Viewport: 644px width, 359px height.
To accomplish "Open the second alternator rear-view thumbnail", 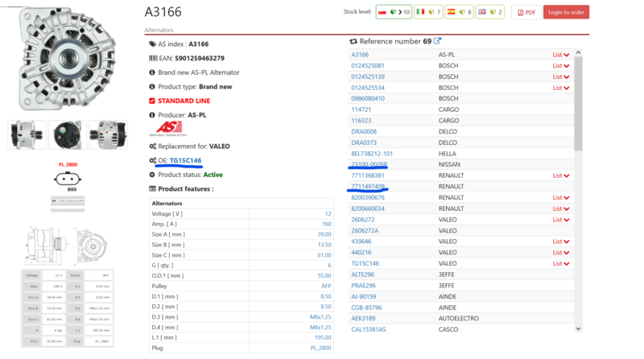I will coord(68,134).
